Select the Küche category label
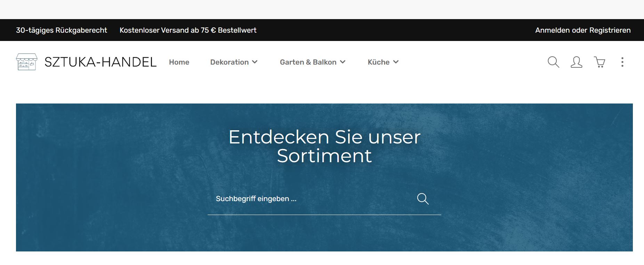This screenshot has width=644, height=265. click(x=378, y=62)
